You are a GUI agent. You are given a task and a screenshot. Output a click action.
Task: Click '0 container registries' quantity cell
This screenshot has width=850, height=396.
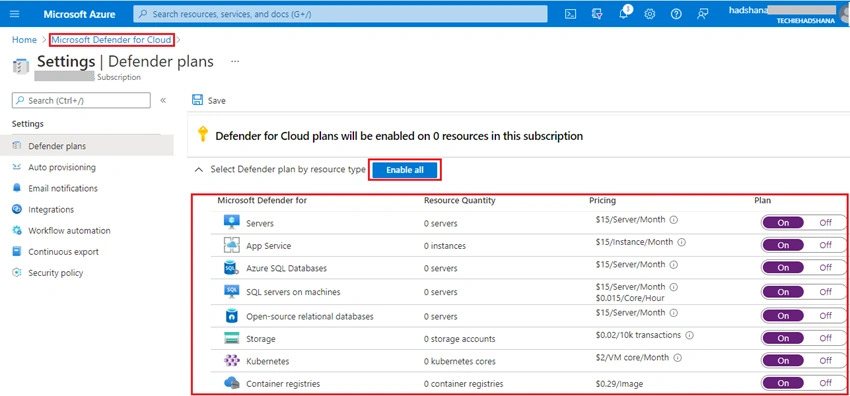(x=463, y=384)
